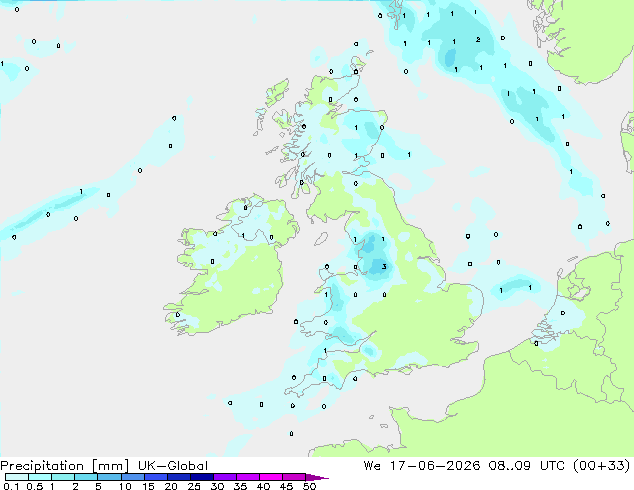Click the "We" weekday abbreviation

372,465
